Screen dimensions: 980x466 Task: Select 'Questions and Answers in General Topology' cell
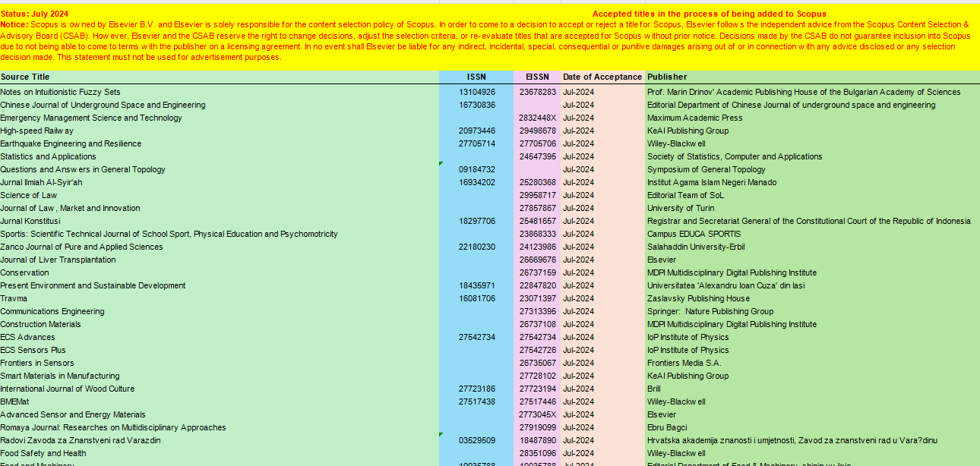click(220, 169)
